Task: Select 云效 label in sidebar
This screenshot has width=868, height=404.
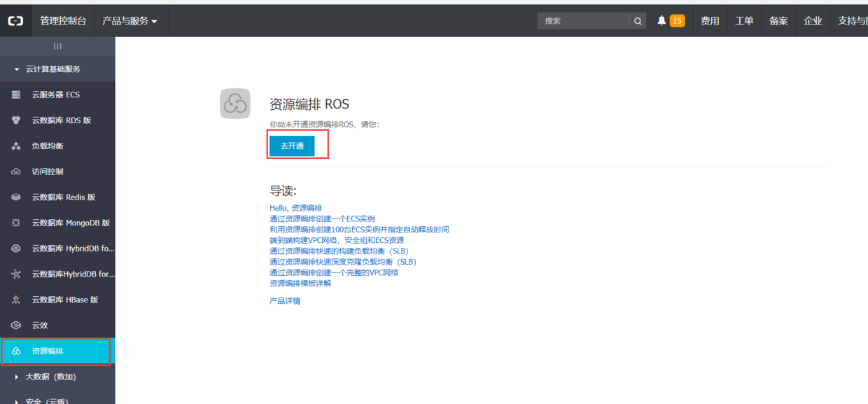Action: (x=40, y=326)
